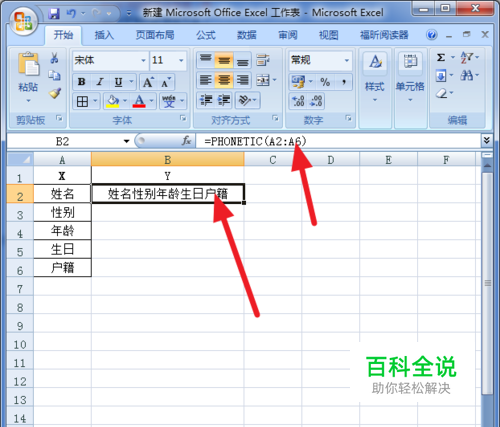This screenshot has height=427, width=500.
Task: Apply accounting number format icon
Action: 298,82
